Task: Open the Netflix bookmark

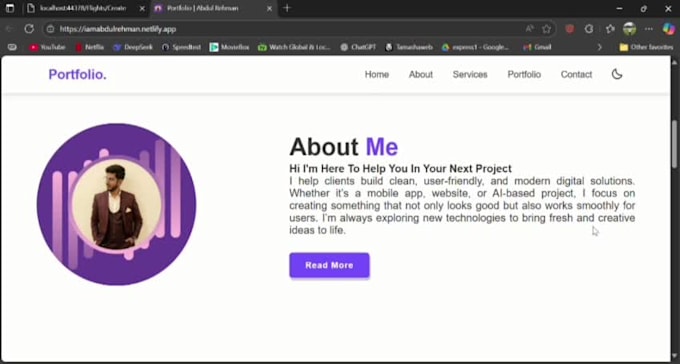Action: click(89, 47)
